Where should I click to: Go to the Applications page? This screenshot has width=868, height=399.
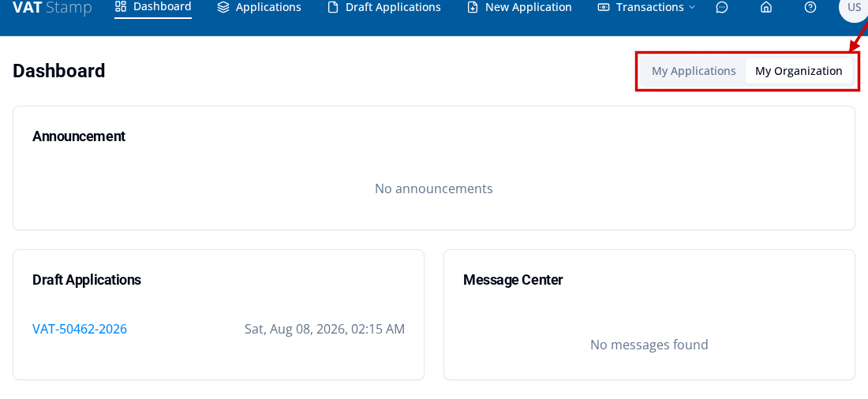point(259,7)
